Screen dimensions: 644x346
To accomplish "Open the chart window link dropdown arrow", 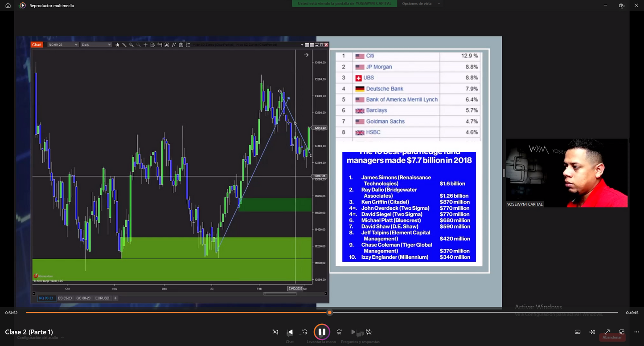I will coord(302,45).
